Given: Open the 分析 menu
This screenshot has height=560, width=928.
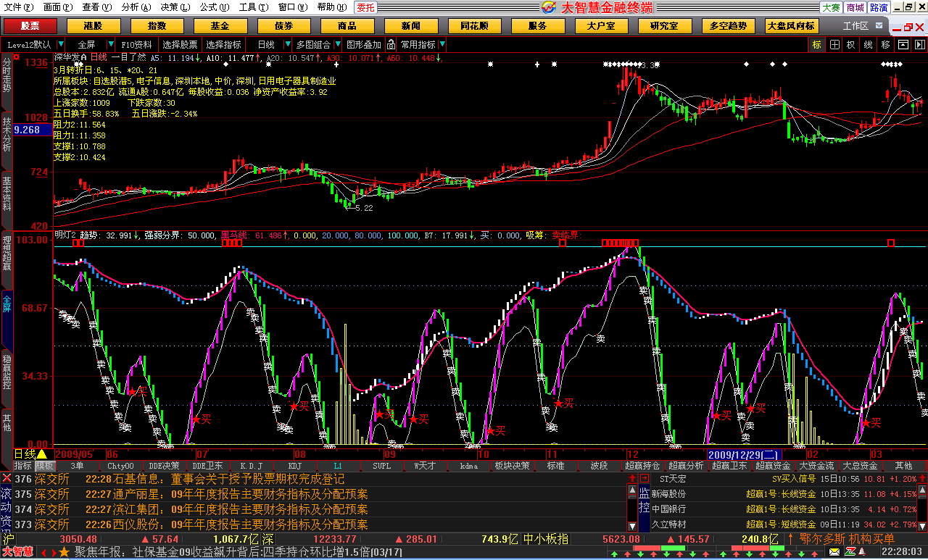Looking at the screenshot, I should [136, 7].
